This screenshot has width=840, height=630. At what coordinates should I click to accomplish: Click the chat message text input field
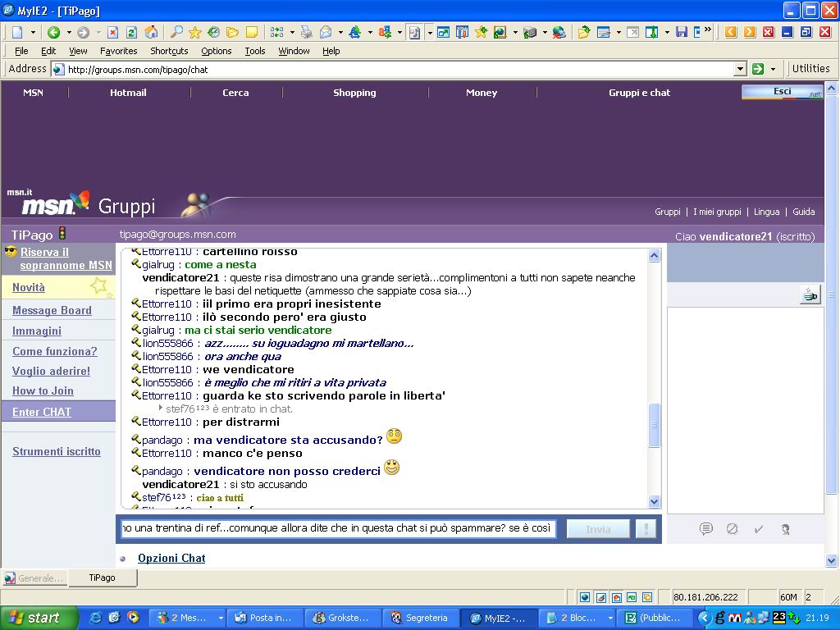338,528
